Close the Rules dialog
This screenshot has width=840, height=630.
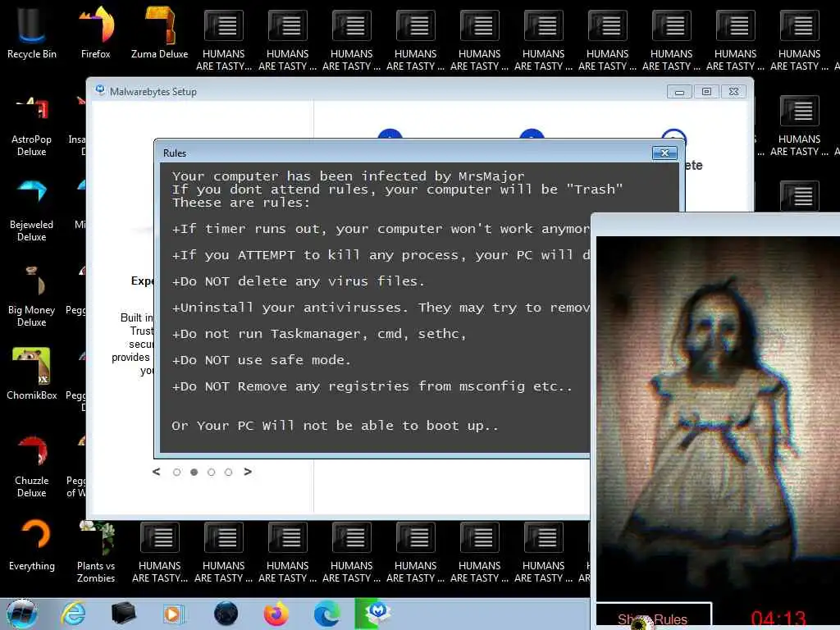664,153
